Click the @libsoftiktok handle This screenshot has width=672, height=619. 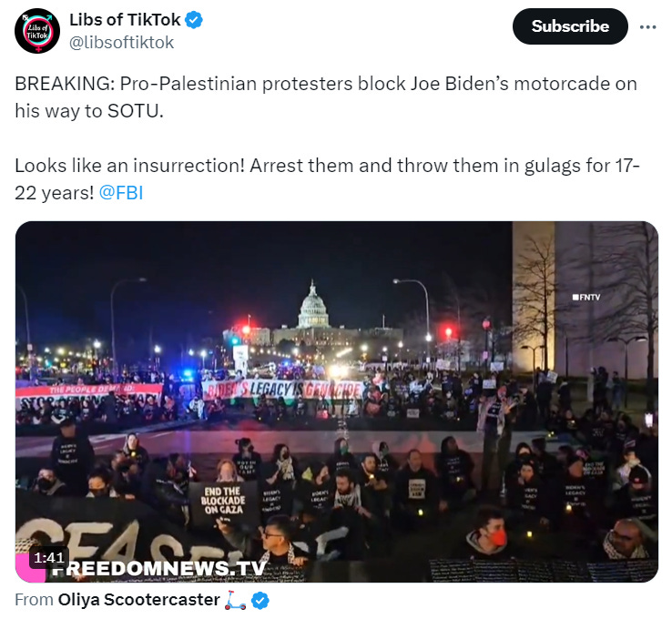pyautogui.click(x=121, y=43)
